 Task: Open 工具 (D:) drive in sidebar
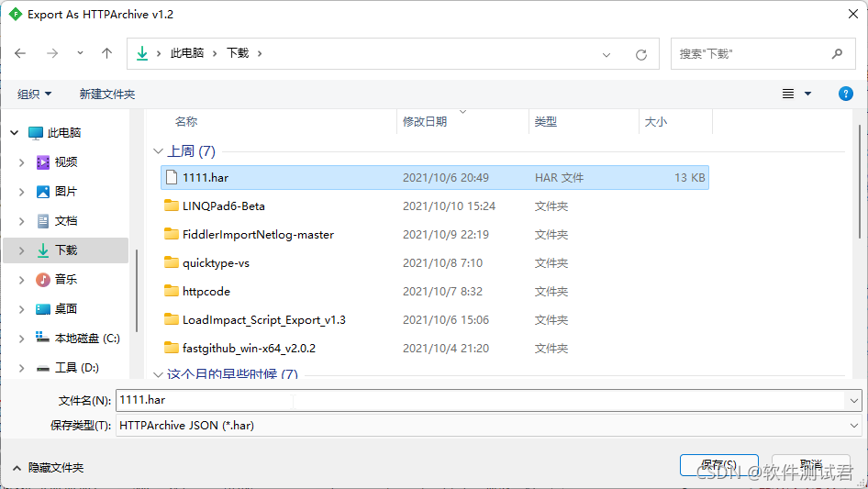(76, 368)
